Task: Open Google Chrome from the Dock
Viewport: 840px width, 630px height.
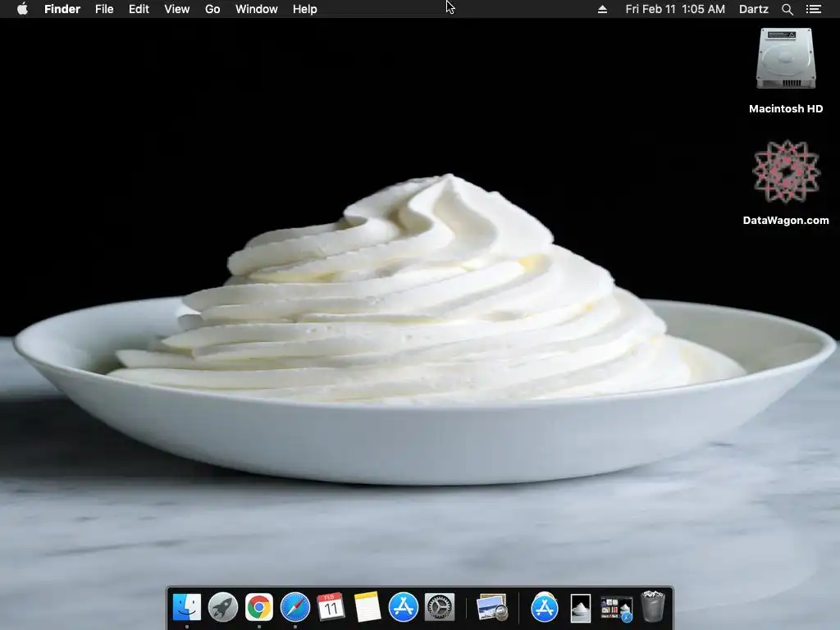Action: [258, 607]
